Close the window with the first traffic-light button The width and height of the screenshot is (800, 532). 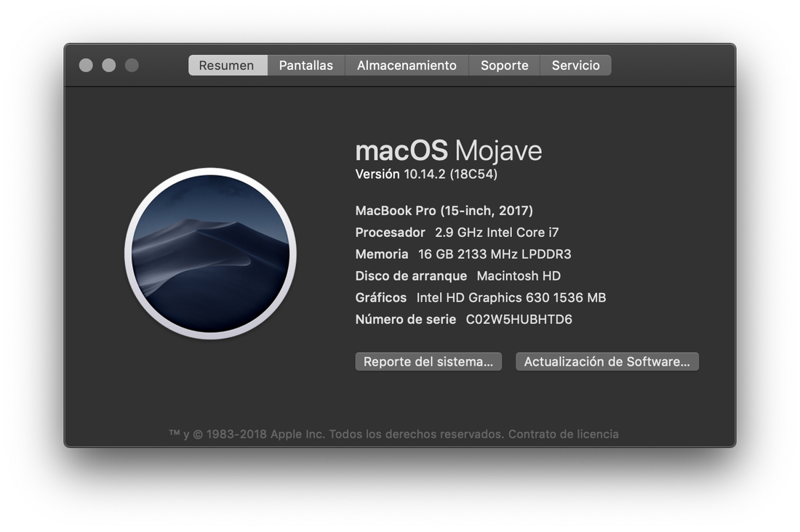click(86, 65)
